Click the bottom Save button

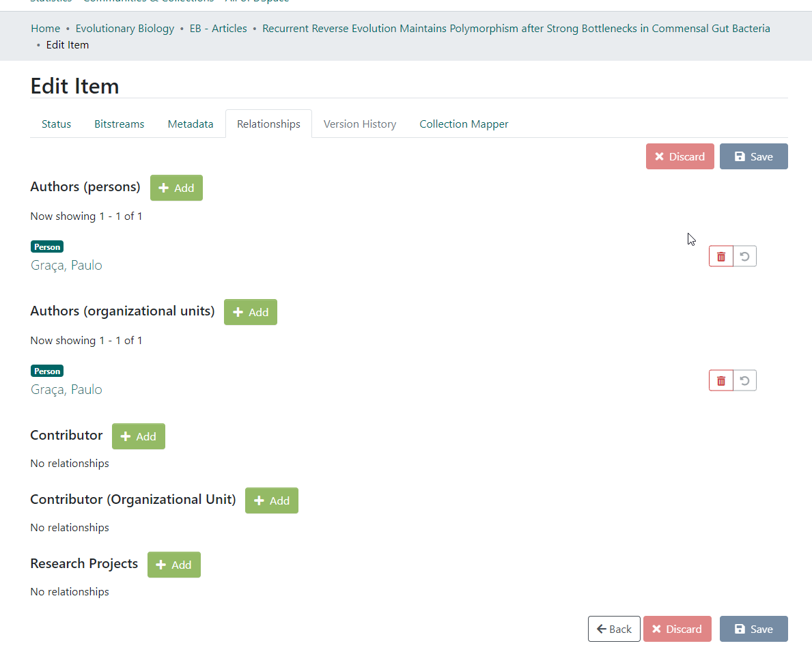tap(753, 629)
